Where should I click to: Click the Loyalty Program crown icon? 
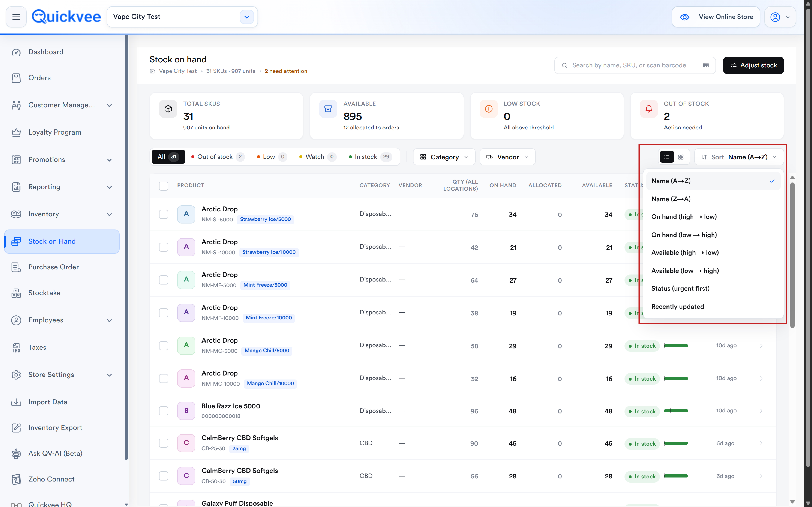16,132
